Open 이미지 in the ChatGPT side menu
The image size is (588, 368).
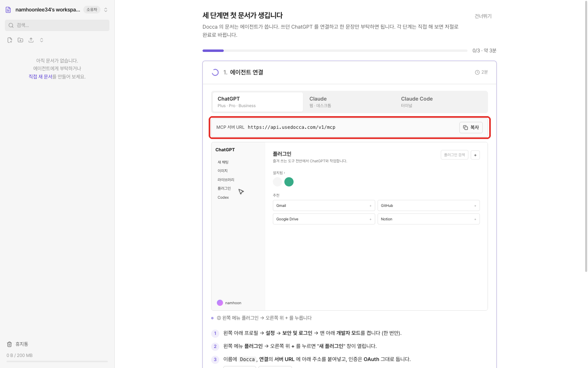click(223, 171)
